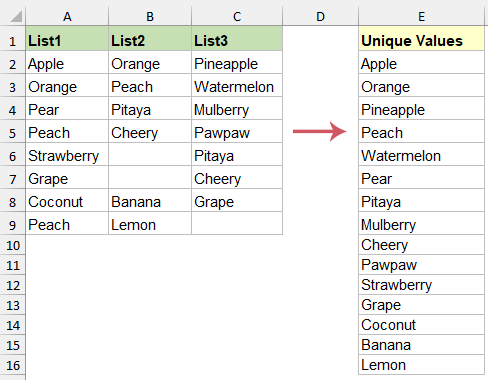Image resolution: width=488 pixels, height=380 pixels.
Task: Click the List1 header cell
Action: click(67, 39)
